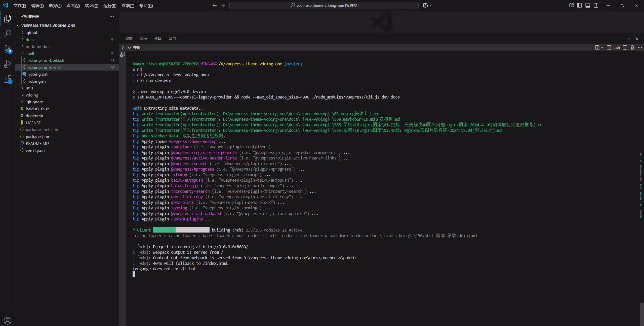Click the new terminal split icon
Screen dimensions: 644x326
[597, 48]
